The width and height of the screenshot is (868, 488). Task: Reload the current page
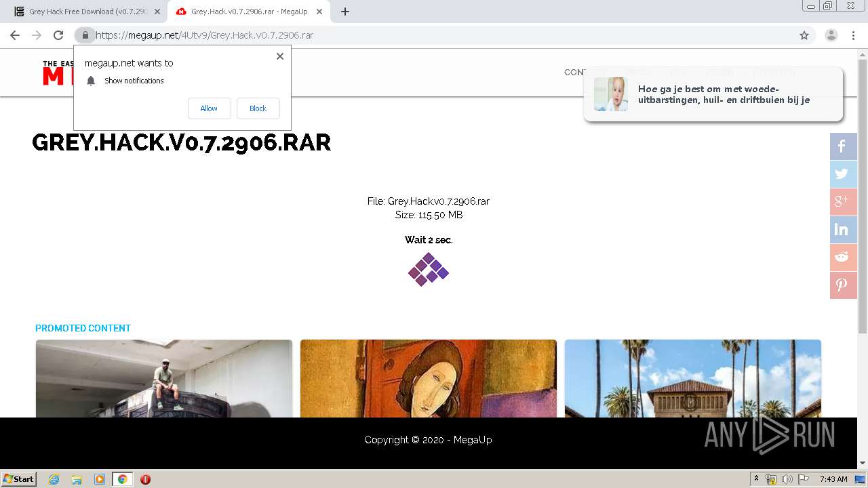point(58,35)
